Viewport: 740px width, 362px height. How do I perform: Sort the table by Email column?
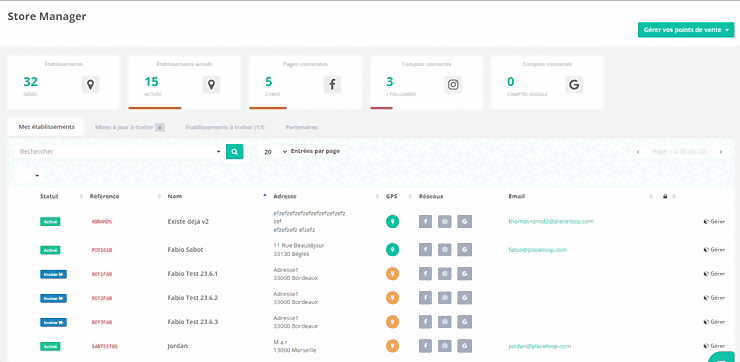(x=516, y=196)
